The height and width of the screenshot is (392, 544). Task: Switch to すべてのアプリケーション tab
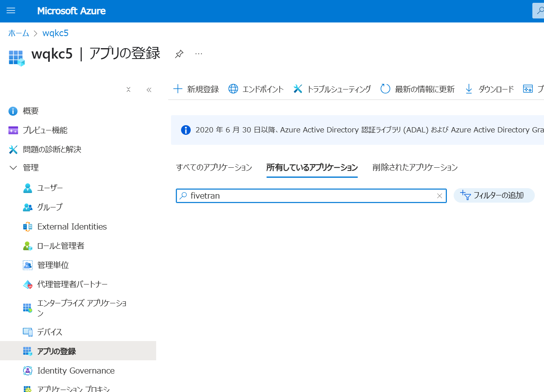[x=214, y=167]
